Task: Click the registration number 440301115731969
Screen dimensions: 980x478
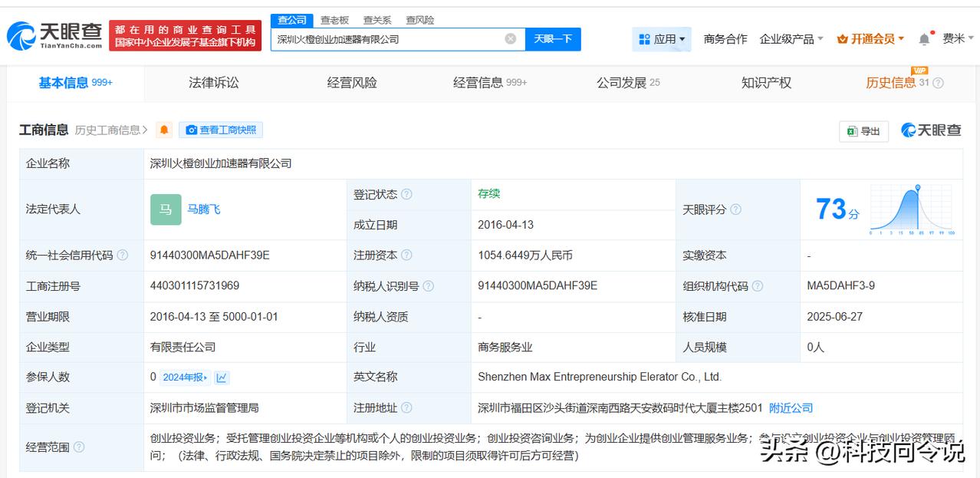Action: [195, 285]
